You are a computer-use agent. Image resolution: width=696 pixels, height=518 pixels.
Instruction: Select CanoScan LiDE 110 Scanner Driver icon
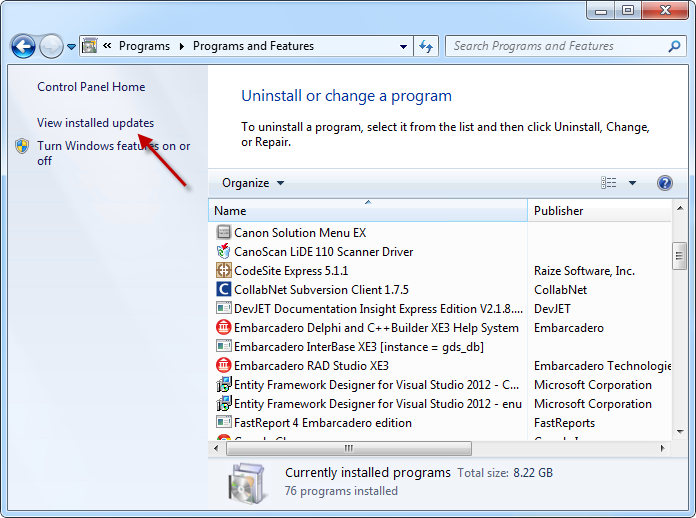tap(224, 251)
